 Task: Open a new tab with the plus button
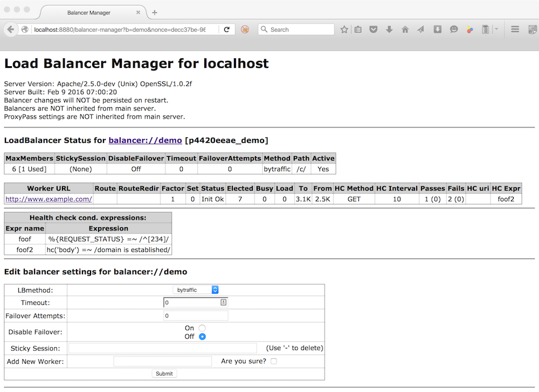[154, 11]
